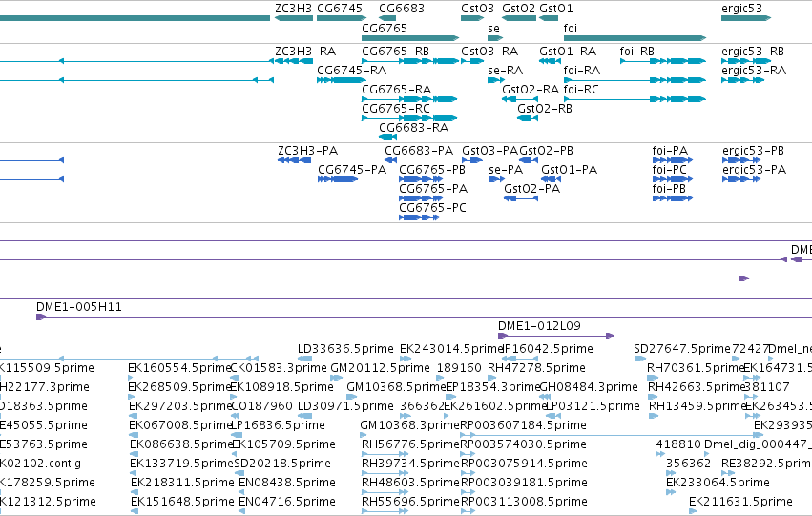Select the GH08484.3prime EST label

(589, 387)
